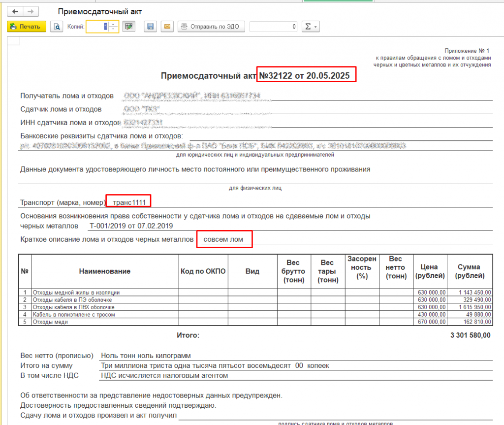Click the price cell 670 000,00

pos(430,322)
